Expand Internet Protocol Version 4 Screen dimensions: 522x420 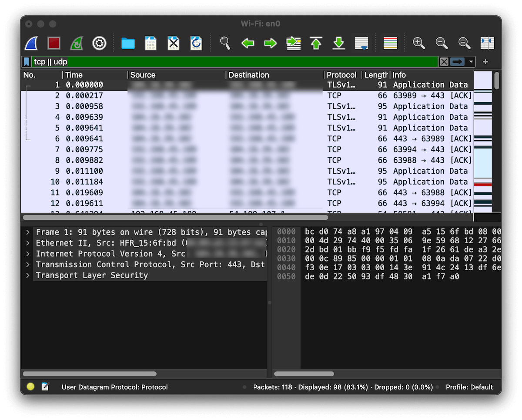pyautogui.click(x=27, y=254)
